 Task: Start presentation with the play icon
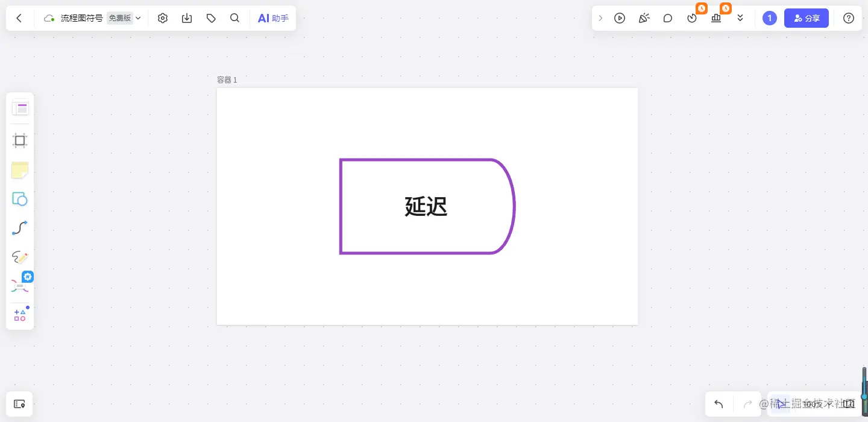(x=620, y=18)
